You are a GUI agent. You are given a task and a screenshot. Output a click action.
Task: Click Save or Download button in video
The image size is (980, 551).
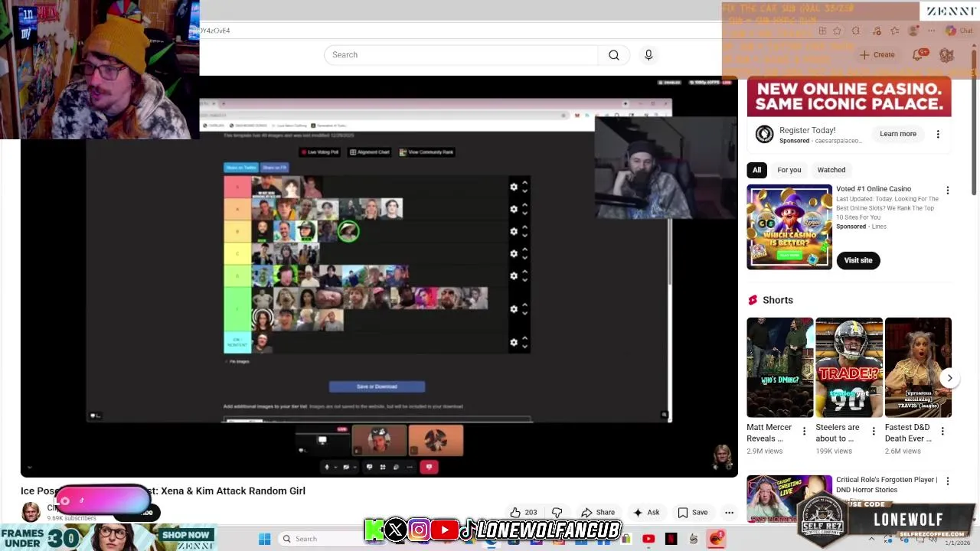click(x=377, y=386)
